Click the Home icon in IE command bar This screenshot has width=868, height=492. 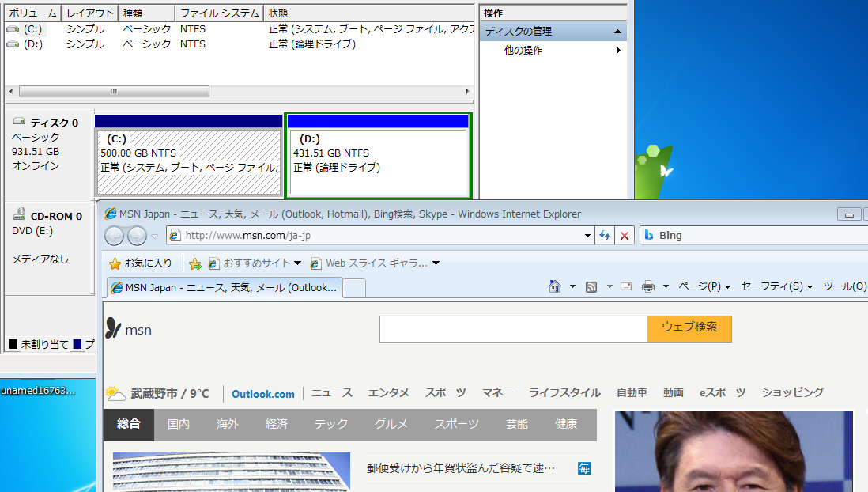[555, 286]
